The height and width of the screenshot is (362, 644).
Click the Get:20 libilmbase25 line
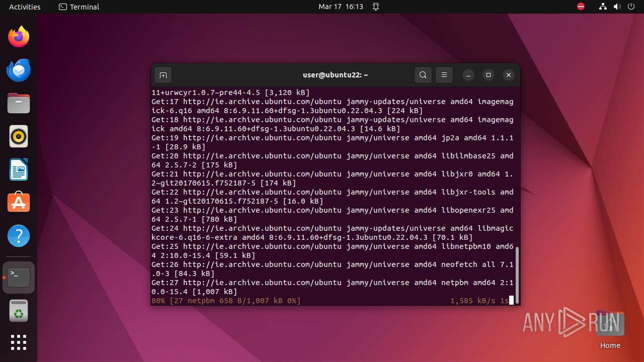click(333, 160)
